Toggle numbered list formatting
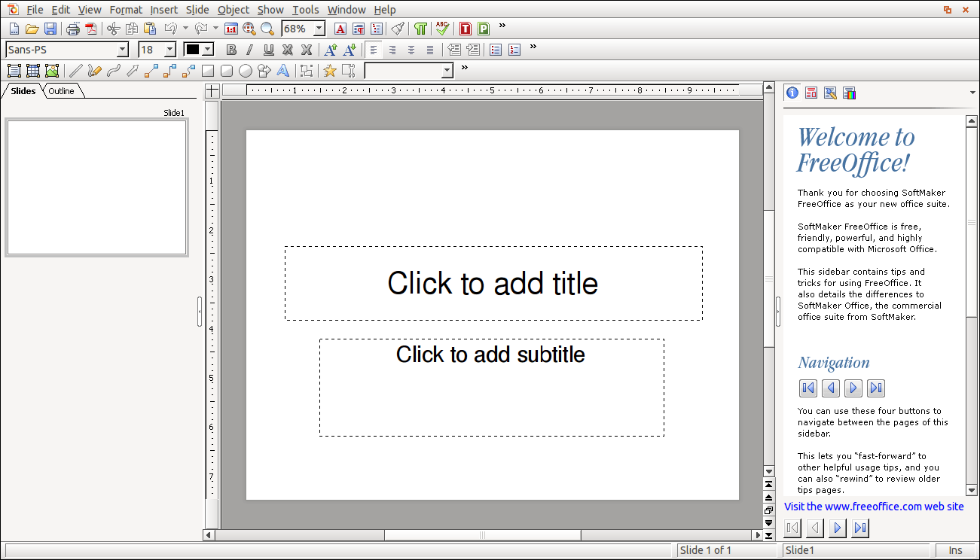The height and width of the screenshot is (560, 980). (x=514, y=50)
